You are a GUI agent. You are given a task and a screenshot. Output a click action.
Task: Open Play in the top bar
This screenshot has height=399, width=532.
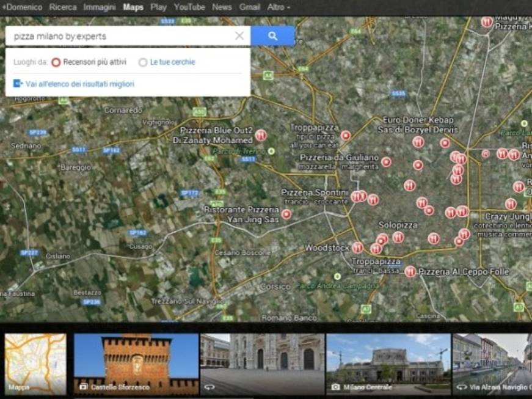158,7
